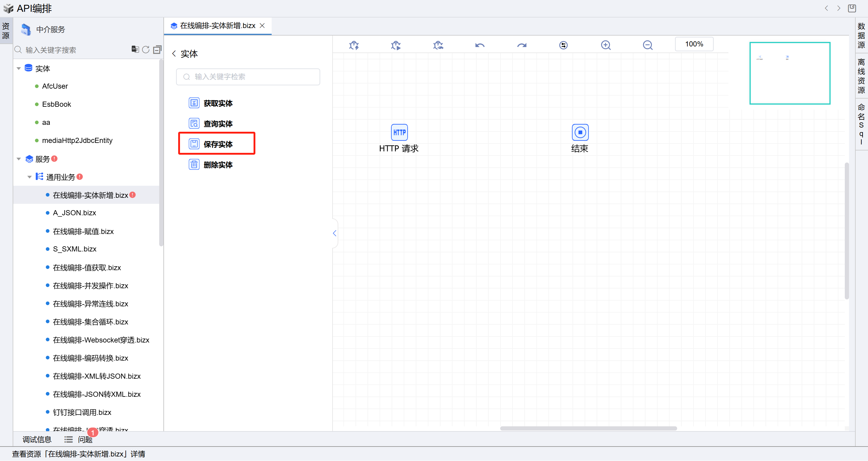This screenshot has width=868, height=461.
Task: Zoom in on the canvas
Action: (605, 45)
